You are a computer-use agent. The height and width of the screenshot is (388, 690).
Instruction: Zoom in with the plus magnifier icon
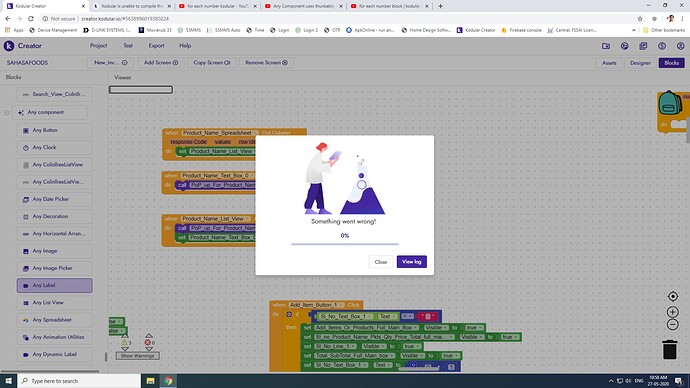[x=672, y=312]
